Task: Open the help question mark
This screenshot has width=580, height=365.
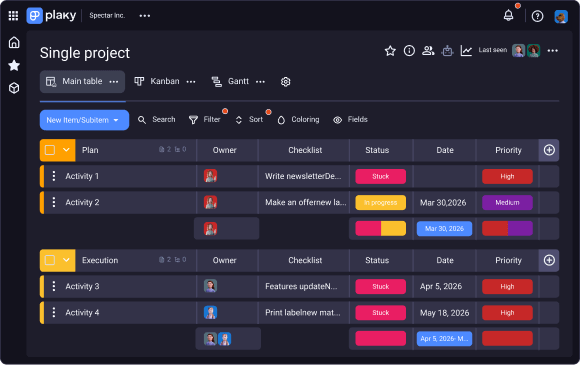Action: click(537, 16)
